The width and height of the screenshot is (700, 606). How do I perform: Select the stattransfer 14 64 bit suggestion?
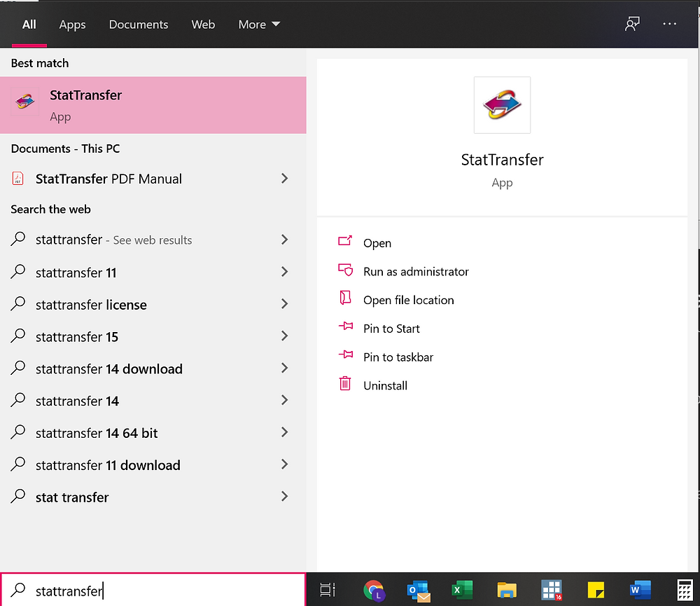(x=153, y=433)
